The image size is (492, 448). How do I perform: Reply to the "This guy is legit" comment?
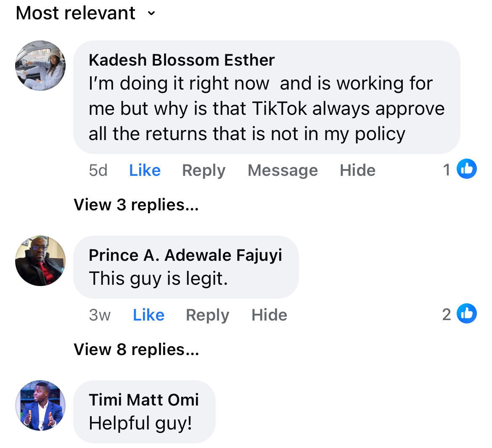pyautogui.click(x=207, y=315)
